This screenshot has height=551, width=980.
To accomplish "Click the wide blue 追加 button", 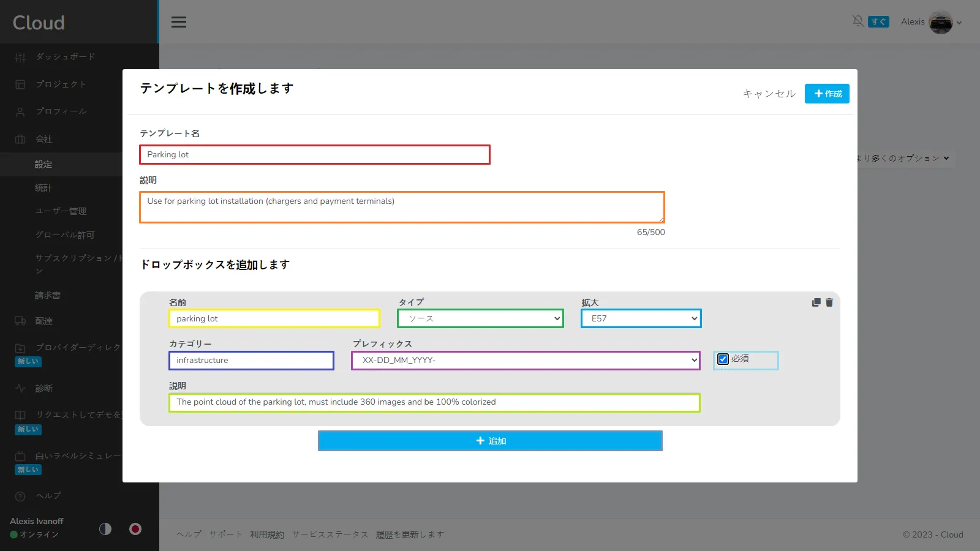I will coord(490,441).
